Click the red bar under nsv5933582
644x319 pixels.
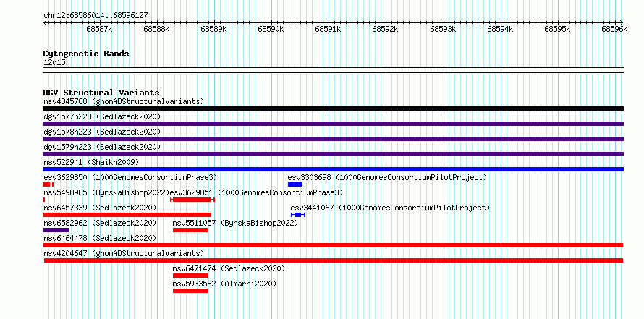click(190, 291)
